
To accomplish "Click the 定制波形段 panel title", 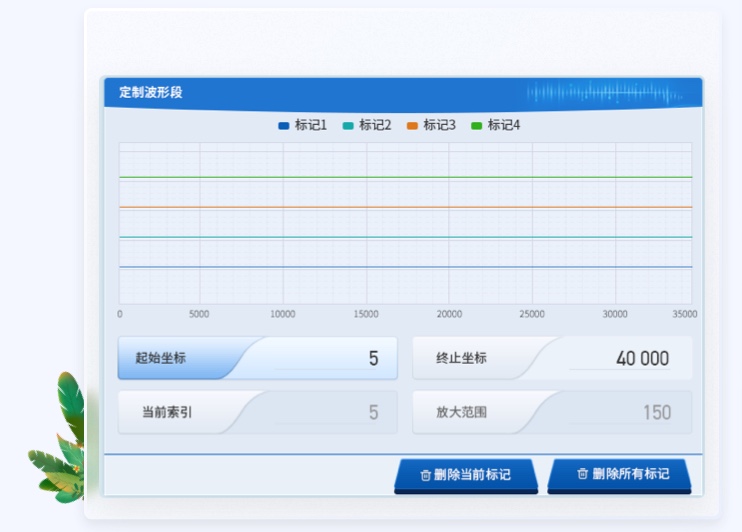I will click(x=151, y=93).
